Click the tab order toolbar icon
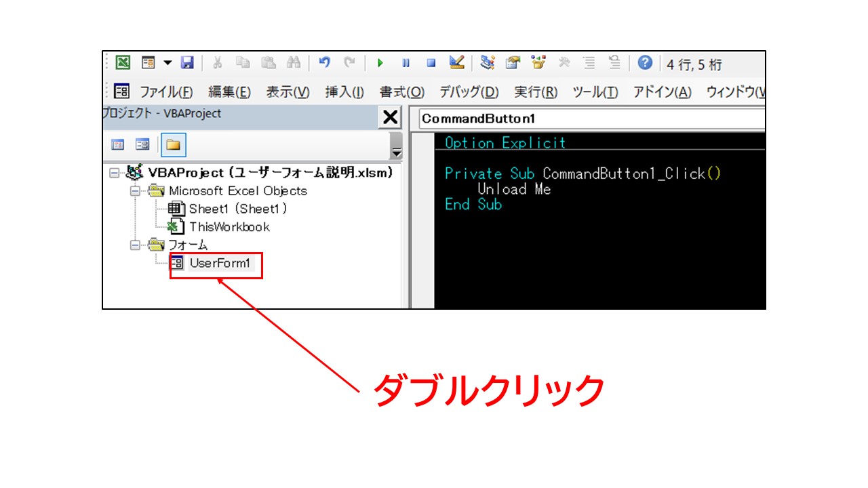Viewport: 868px width, 488px height. [589, 63]
